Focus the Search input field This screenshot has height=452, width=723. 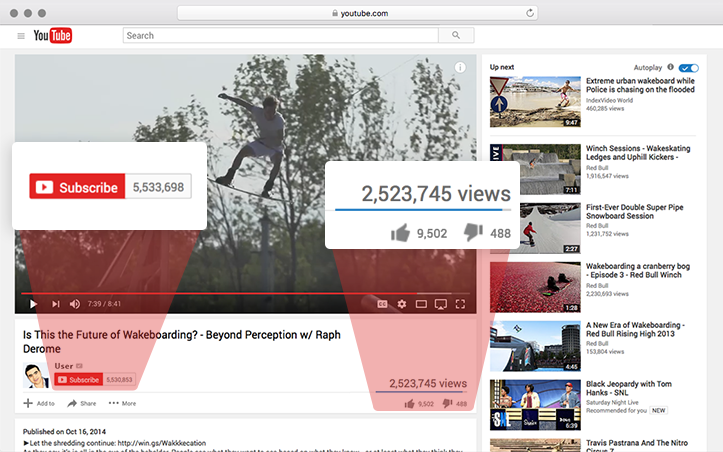pos(280,36)
